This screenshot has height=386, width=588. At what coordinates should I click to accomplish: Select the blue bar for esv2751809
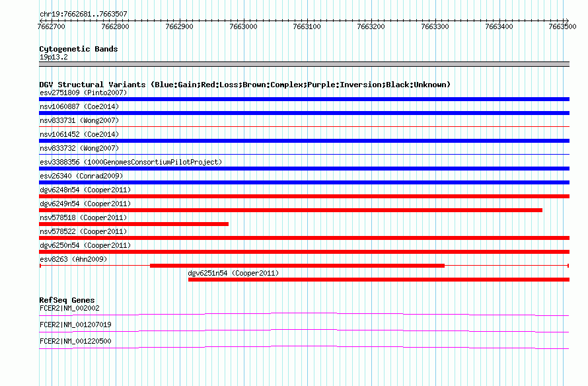(304, 99)
